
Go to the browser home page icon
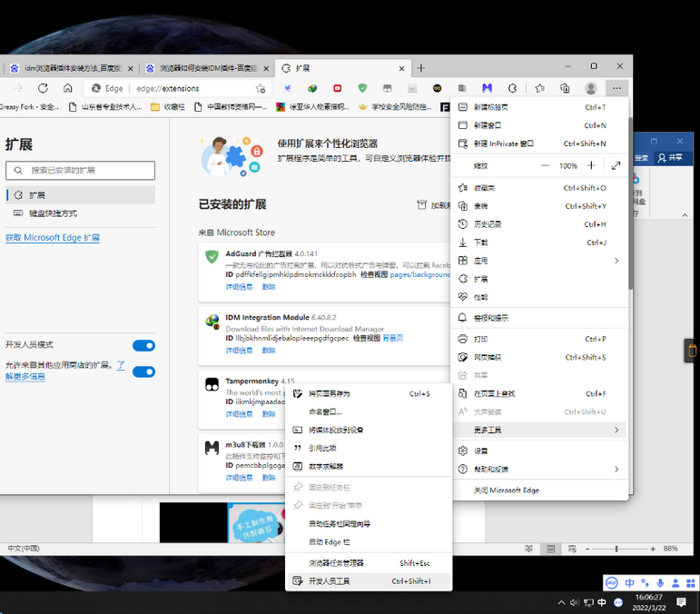[67, 88]
